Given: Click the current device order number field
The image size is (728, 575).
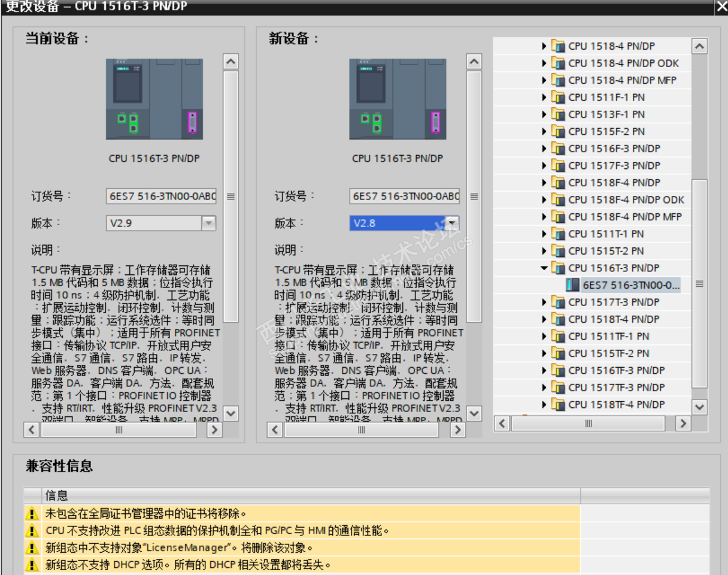Looking at the screenshot, I should [x=161, y=196].
